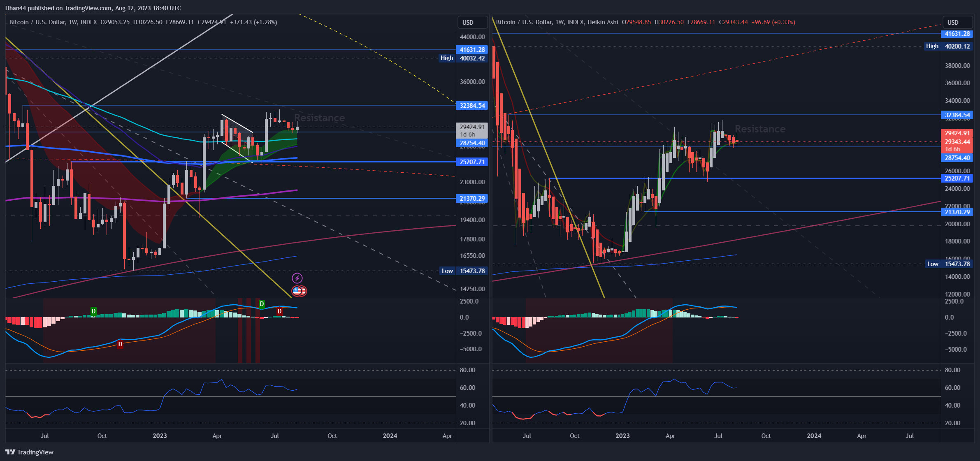Viewport: 980px width, 461px height.
Task: Select 32384.54 level label on Heikin Ashi chart
Action: coord(957,115)
